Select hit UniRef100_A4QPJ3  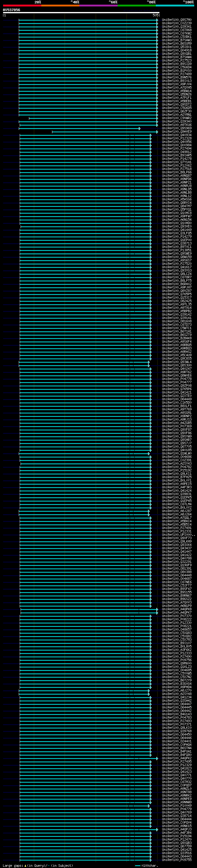pyautogui.click(x=176, y=829)
